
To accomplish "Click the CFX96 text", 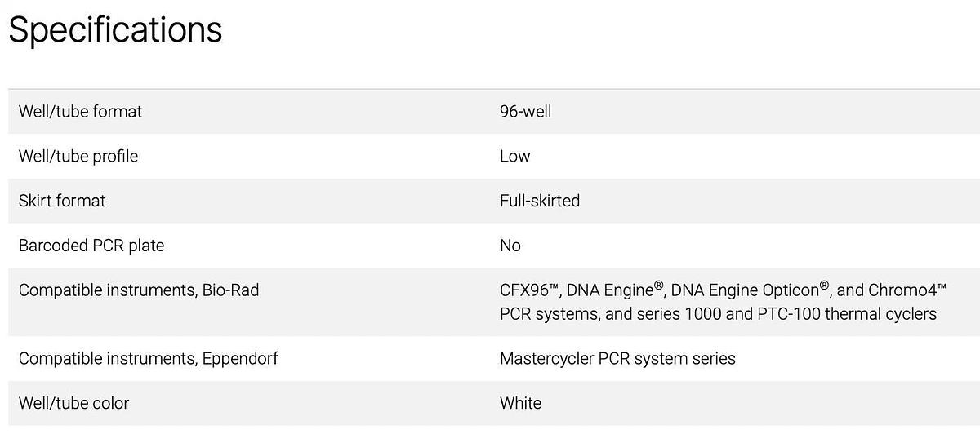I will point(528,290).
